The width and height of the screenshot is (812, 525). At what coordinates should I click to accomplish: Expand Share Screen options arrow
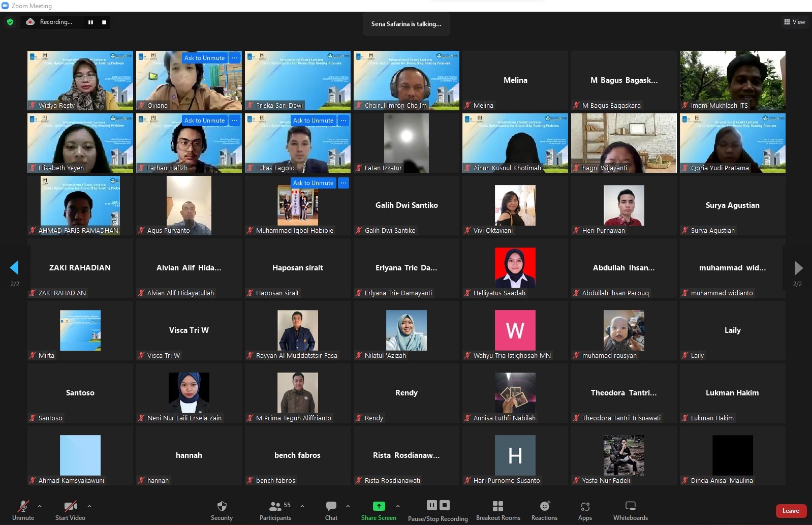(397, 506)
